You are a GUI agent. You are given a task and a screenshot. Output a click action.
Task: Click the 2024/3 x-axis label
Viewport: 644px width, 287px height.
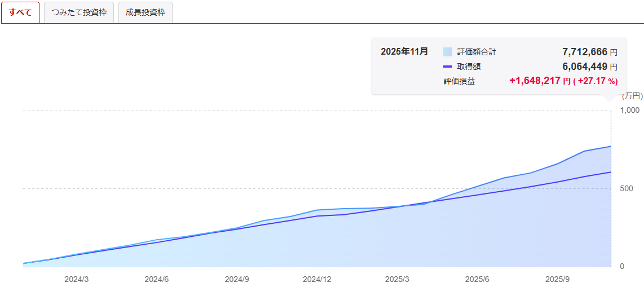click(x=76, y=279)
